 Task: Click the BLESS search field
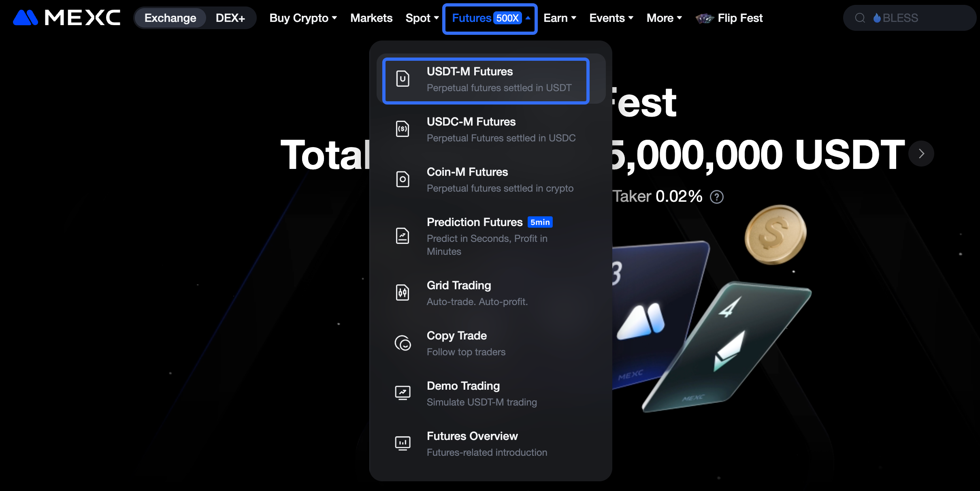(910, 18)
